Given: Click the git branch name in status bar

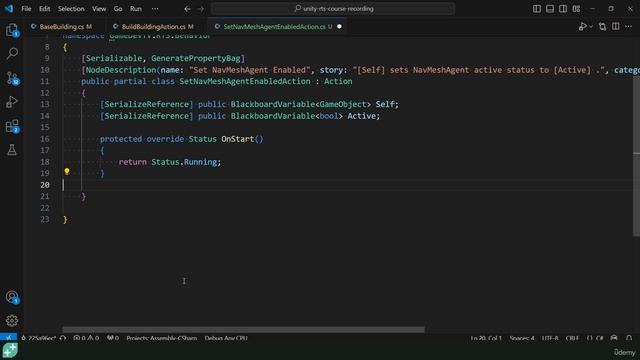Looking at the screenshot, I should [x=38, y=338].
